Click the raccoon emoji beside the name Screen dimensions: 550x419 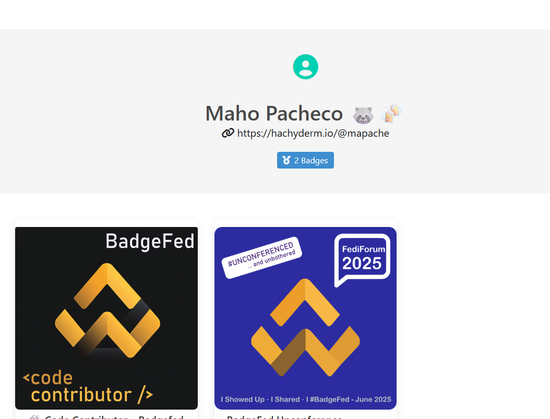pyautogui.click(x=363, y=115)
